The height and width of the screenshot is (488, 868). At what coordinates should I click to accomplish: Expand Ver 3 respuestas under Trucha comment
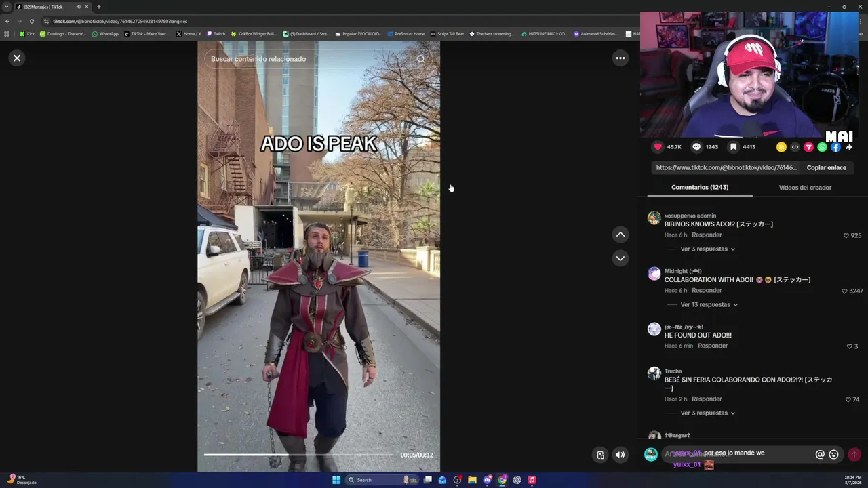coord(708,413)
